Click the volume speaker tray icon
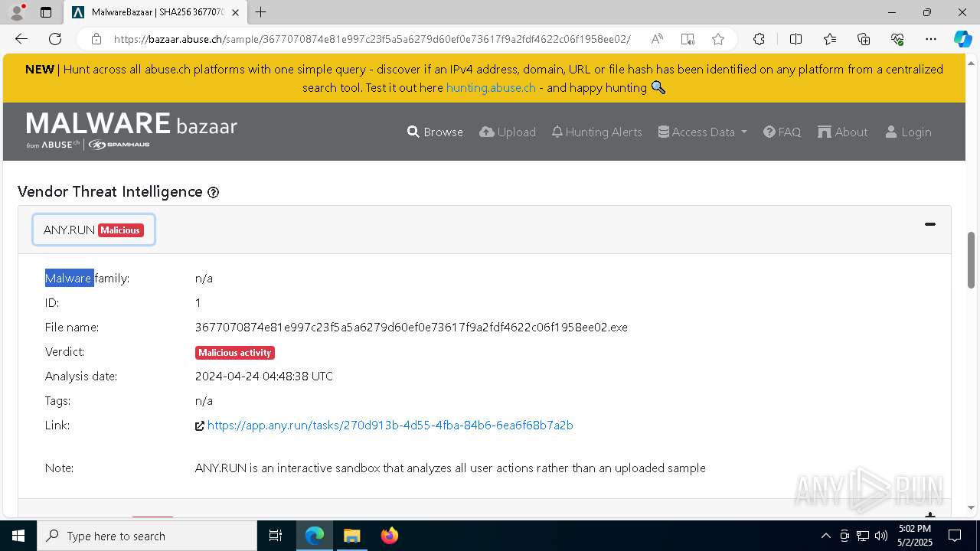This screenshot has width=980, height=551. [x=881, y=536]
